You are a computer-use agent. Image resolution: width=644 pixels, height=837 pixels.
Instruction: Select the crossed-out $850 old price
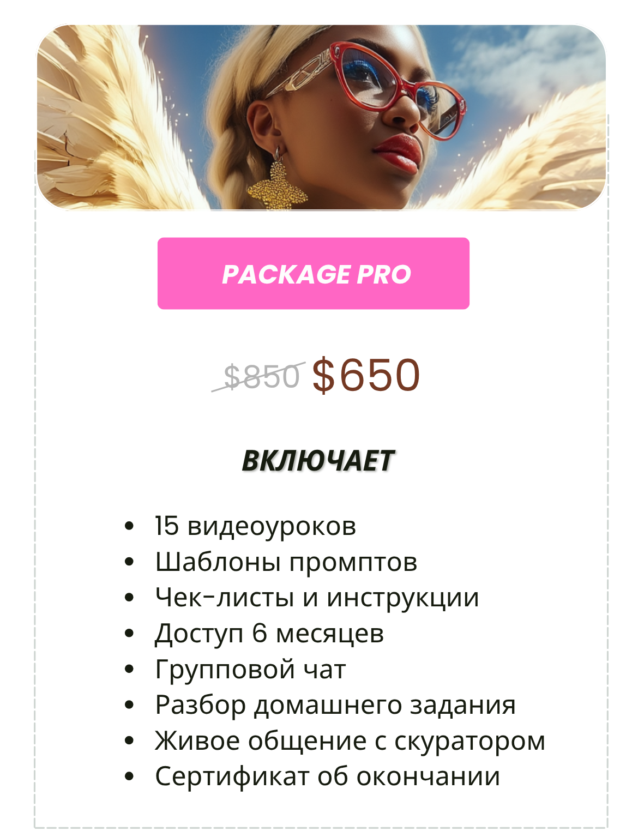click(261, 376)
